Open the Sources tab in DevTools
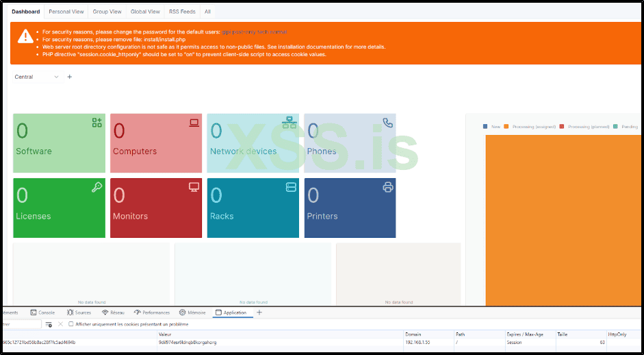The image size is (644, 355). coord(79,313)
